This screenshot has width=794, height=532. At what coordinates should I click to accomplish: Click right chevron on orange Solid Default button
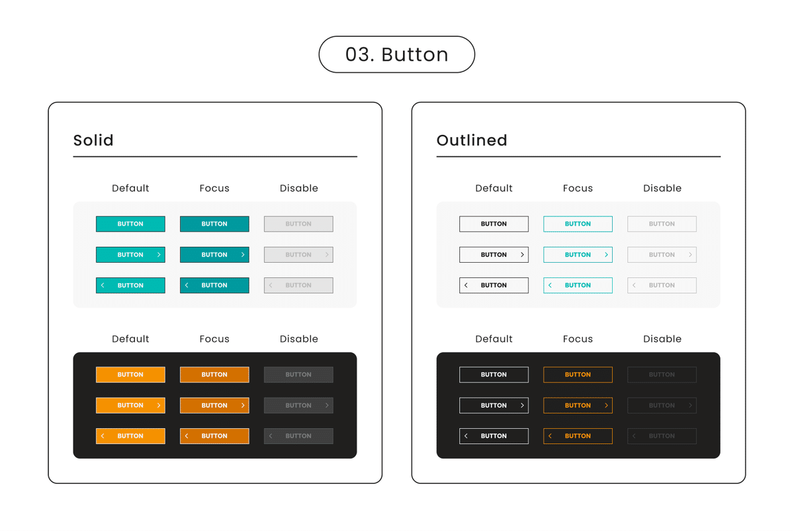[x=159, y=406]
